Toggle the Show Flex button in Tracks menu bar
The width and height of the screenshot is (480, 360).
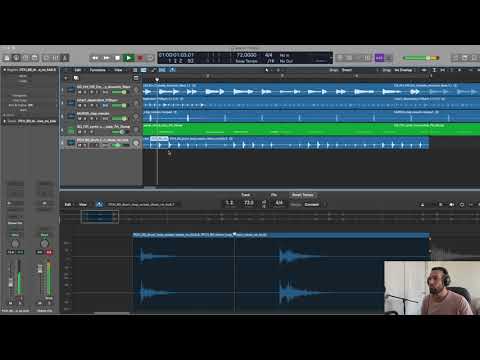pos(162,70)
